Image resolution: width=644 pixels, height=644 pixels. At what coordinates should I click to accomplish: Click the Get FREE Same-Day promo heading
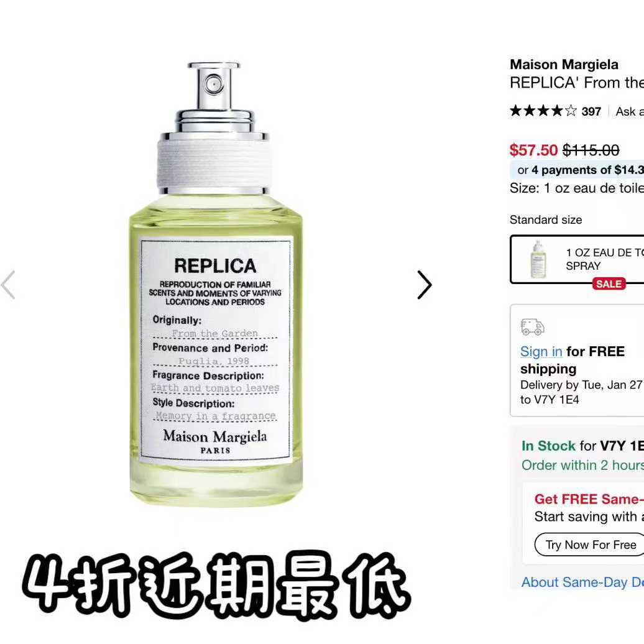click(x=589, y=499)
